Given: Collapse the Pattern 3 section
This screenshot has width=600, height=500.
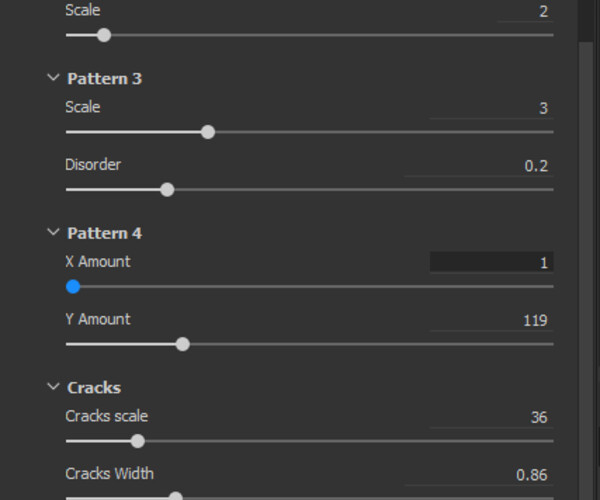Looking at the screenshot, I should [x=53, y=78].
